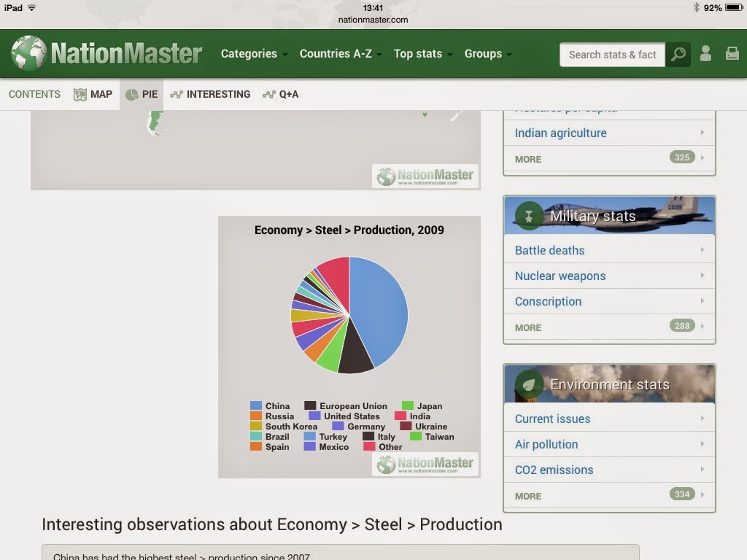Click the graph icon beside Q+A
The height and width of the screenshot is (560, 747).
(x=268, y=94)
